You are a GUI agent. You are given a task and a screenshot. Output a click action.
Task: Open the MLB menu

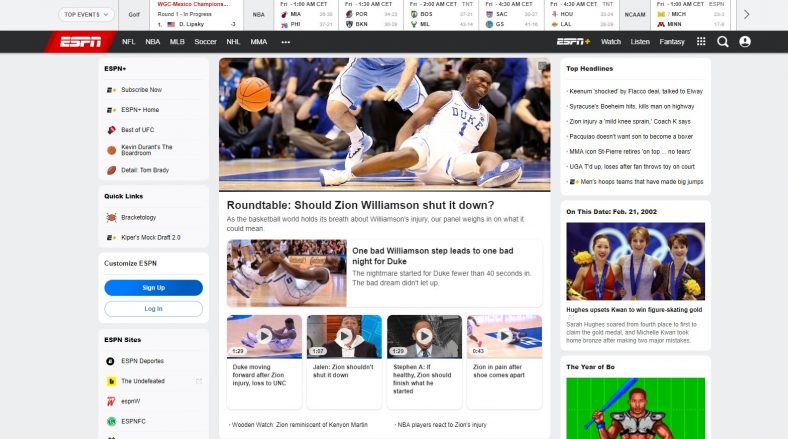point(177,42)
